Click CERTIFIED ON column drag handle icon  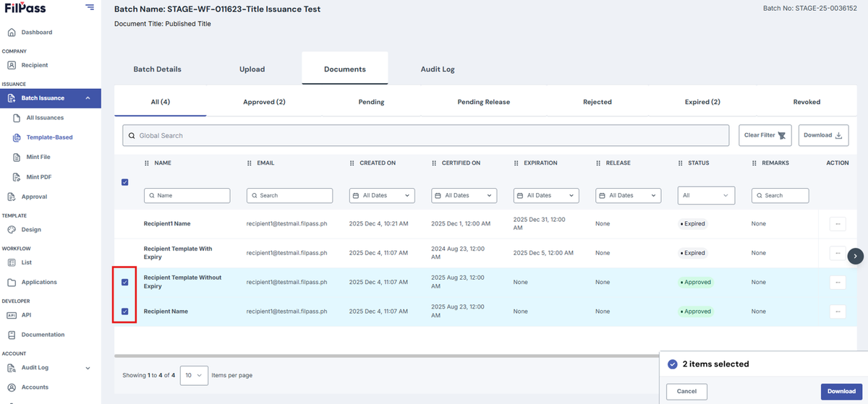pos(435,163)
